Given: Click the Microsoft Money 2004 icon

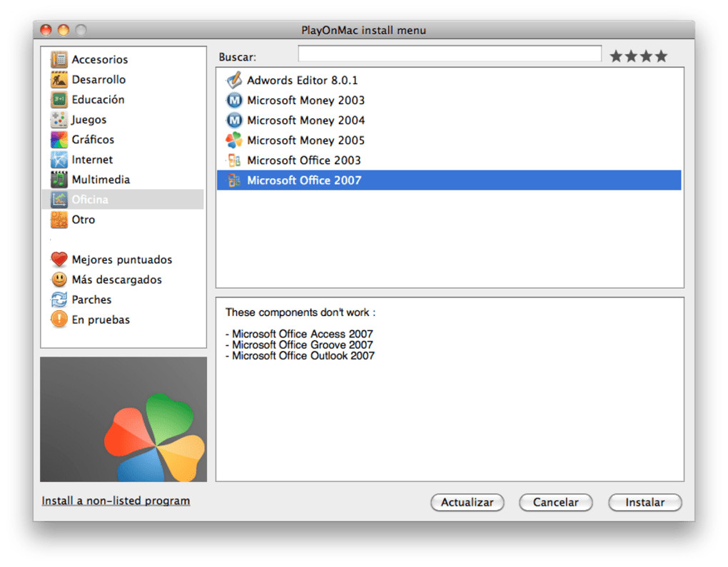Looking at the screenshot, I should (x=234, y=120).
